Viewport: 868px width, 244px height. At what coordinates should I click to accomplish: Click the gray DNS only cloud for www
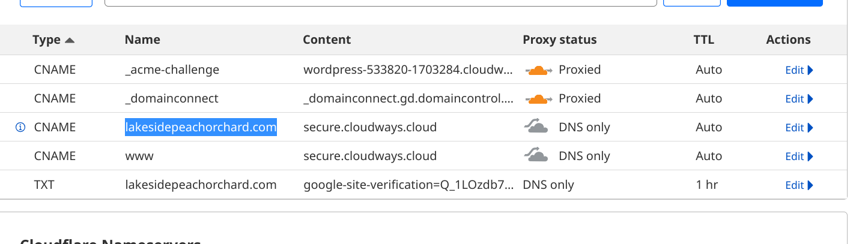coord(536,156)
